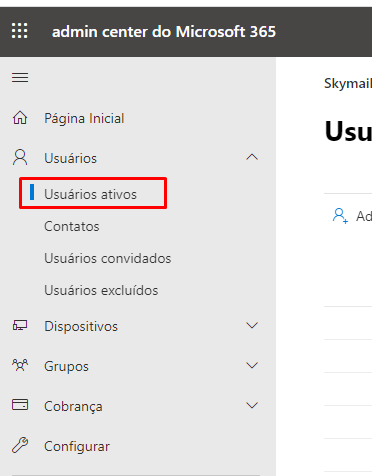
Task: Open the app launcher waffle icon
Action: (x=20, y=31)
